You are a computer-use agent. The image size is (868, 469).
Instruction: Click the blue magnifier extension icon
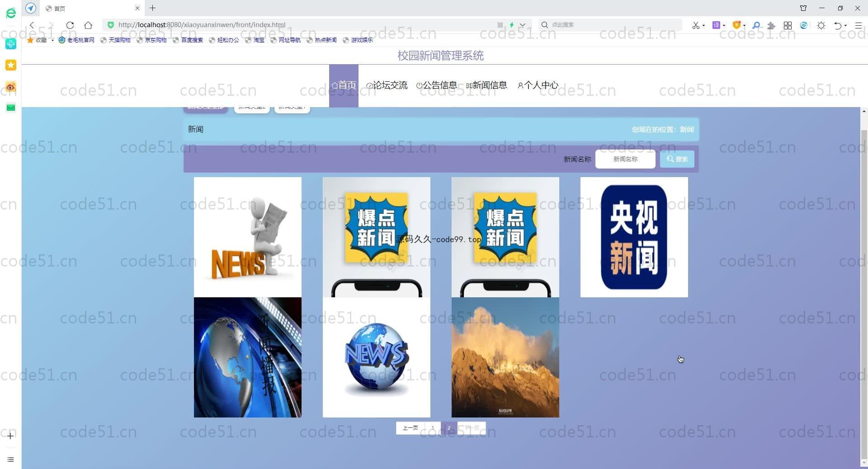coord(756,25)
